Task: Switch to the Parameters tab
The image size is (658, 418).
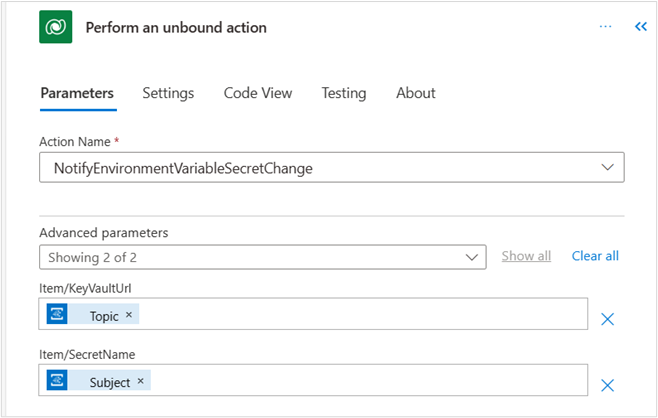Action: pyautogui.click(x=77, y=93)
